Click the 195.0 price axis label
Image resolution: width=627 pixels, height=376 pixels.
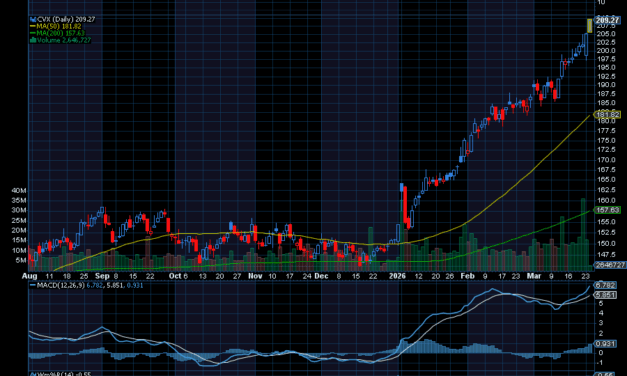[606, 68]
